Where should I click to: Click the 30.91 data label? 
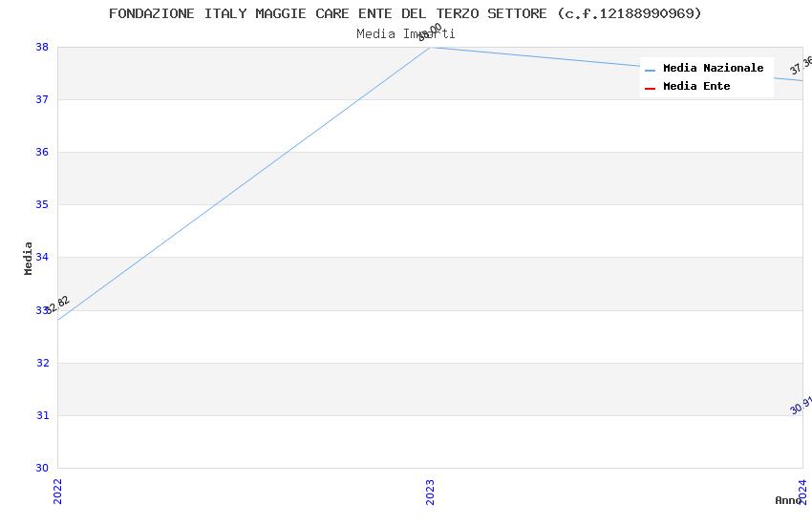click(x=801, y=406)
